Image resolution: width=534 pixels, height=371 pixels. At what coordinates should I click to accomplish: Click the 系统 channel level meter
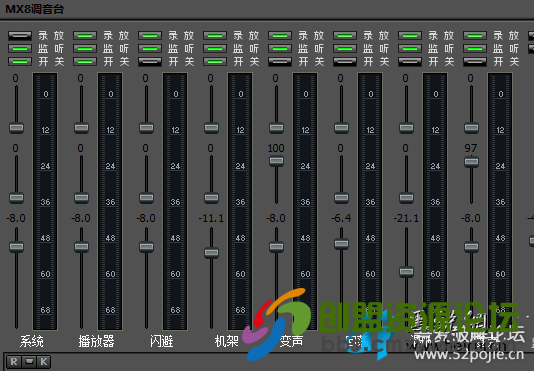(x=45, y=201)
